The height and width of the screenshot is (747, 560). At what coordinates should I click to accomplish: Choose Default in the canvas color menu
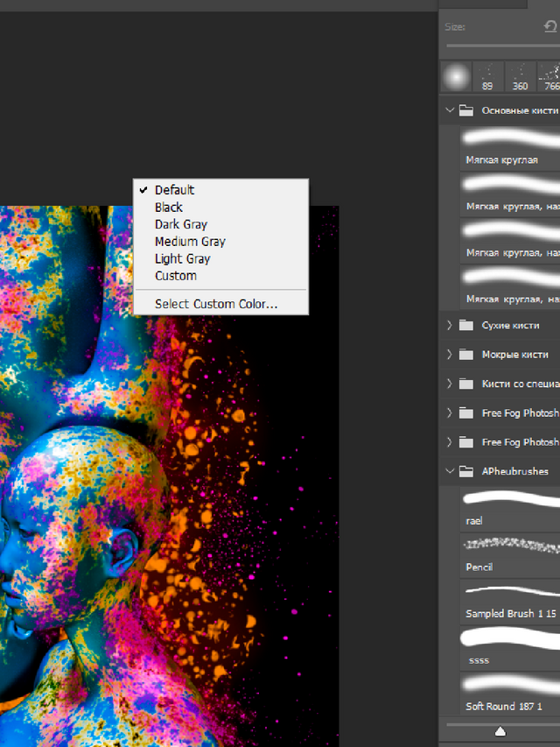click(220, 190)
